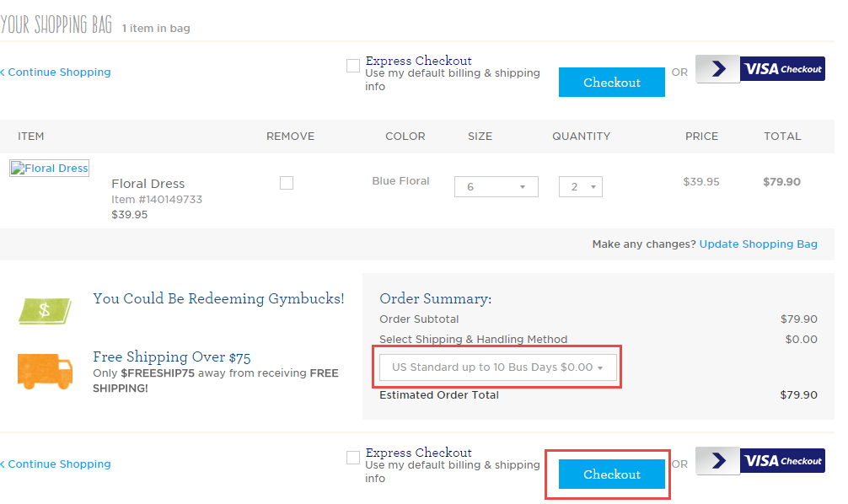Viewport: 848px width, 504px height.
Task: Enable the bottom Express Checkout checkbox
Action: click(x=353, y=458)
